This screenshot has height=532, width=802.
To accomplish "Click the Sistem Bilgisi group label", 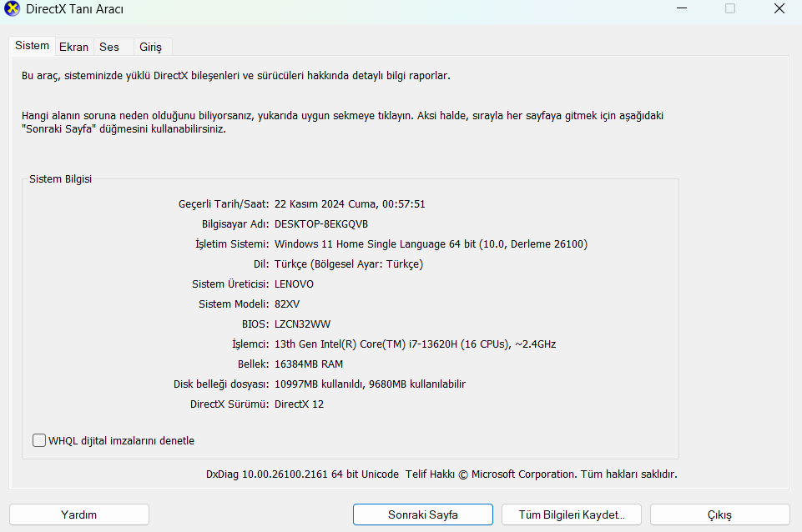I will 60,179.
